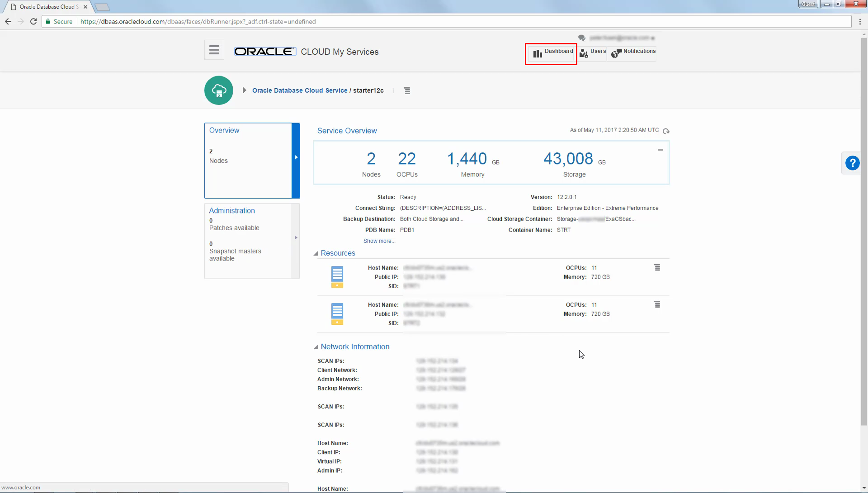Click the Administration tile arrow
The width and height of the screenshot is (868, 493).
296,237
